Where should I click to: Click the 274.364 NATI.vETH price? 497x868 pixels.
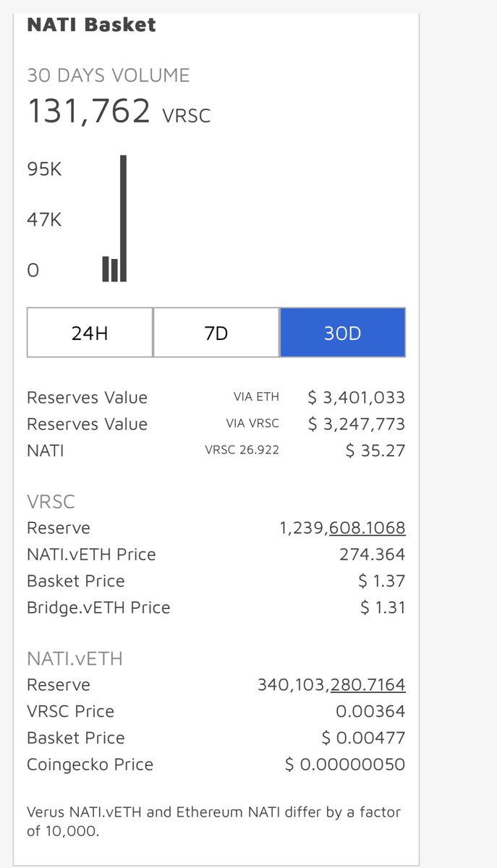373,555
